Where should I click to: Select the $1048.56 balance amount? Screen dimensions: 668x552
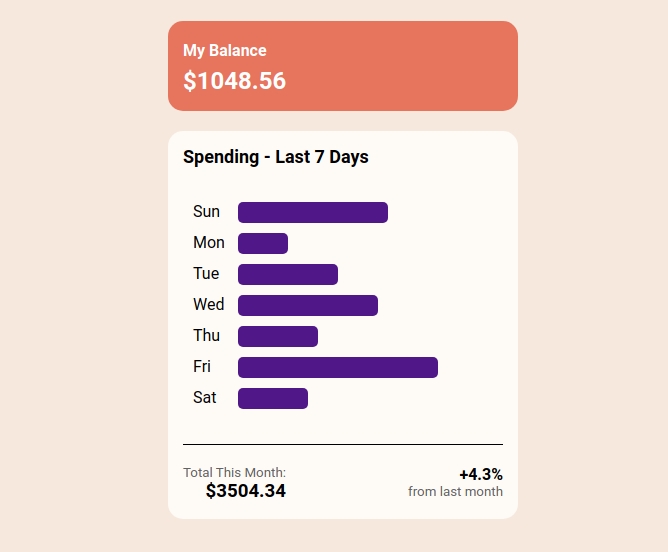pos(234,81)
